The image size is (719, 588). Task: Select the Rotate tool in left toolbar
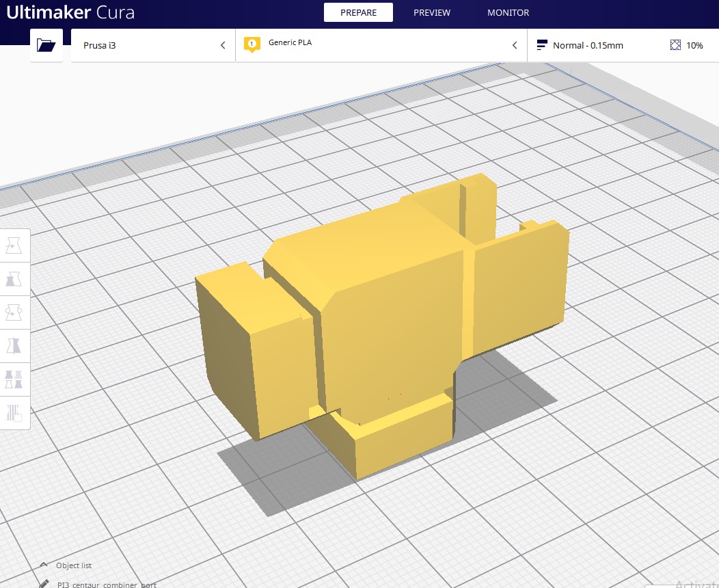pos(14,312)
